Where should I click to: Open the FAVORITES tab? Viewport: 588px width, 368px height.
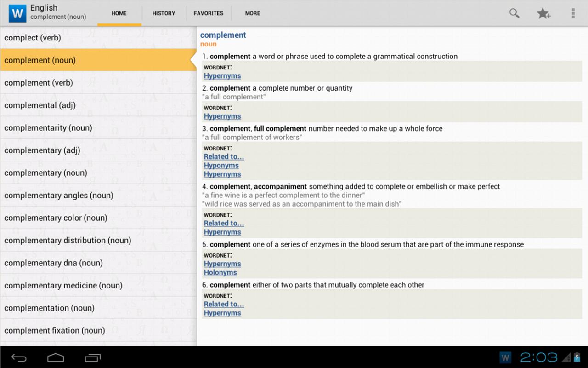pyautogui.click(x=209, y=13)
